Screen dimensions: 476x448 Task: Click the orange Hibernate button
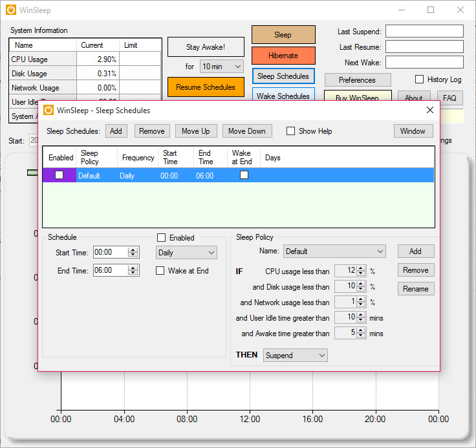tap(283, 55)
